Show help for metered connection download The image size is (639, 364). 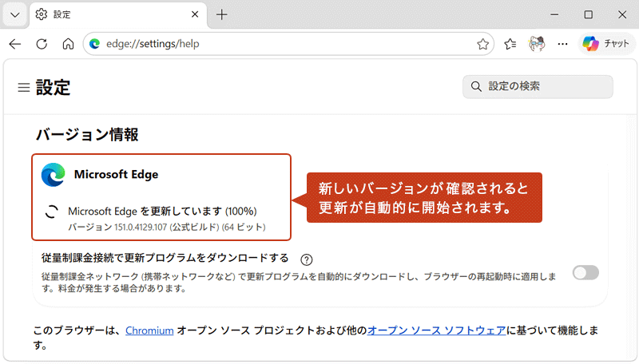pos(307,259)
